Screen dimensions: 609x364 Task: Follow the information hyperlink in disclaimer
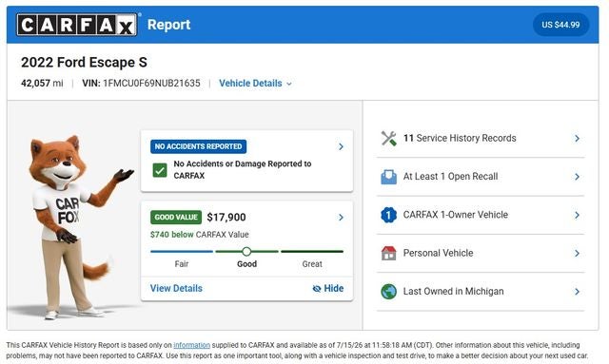pyautogui.click(x=191, y=345)
